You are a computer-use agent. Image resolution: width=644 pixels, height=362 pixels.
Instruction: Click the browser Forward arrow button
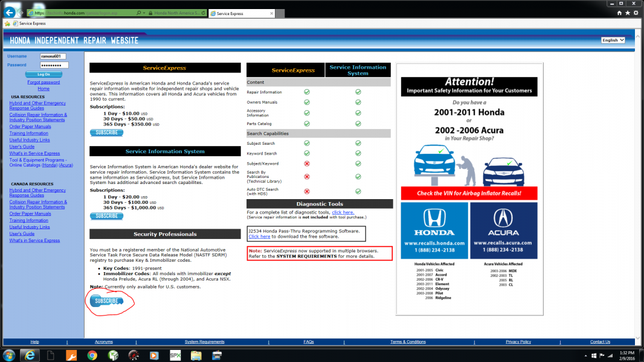[x=21, y=13]
